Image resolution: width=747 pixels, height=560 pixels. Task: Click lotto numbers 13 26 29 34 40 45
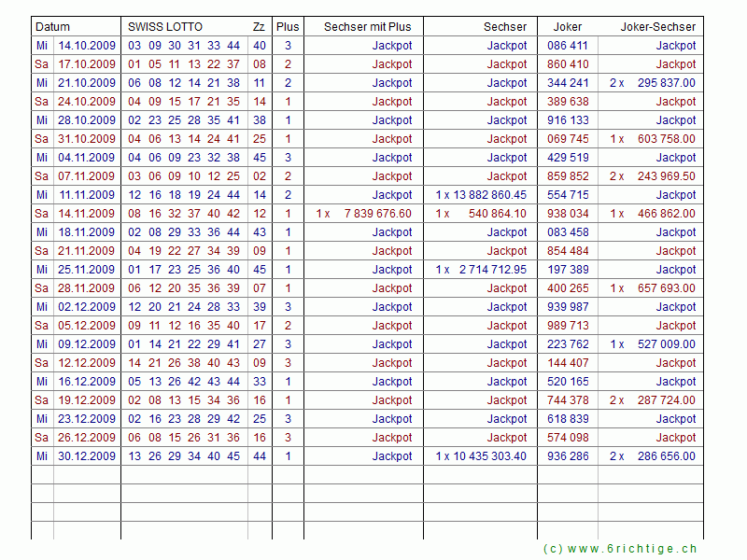click(x=184, y=456)
